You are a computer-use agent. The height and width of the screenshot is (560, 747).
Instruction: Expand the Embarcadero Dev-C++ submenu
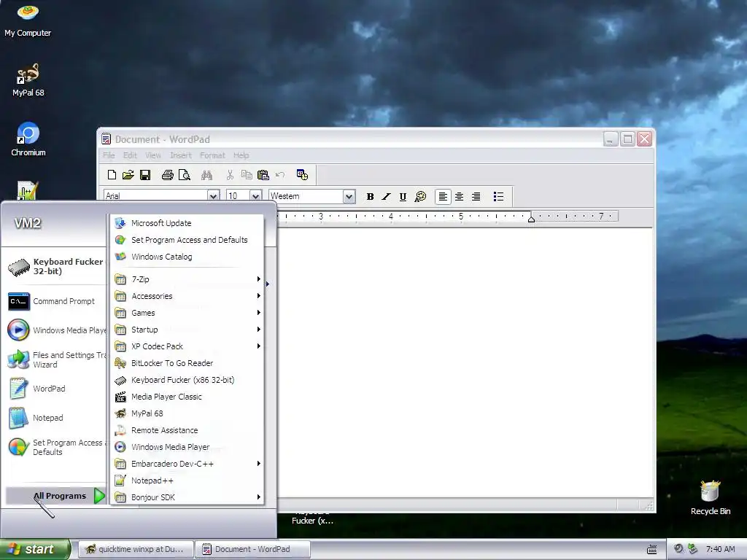(187, 463)
